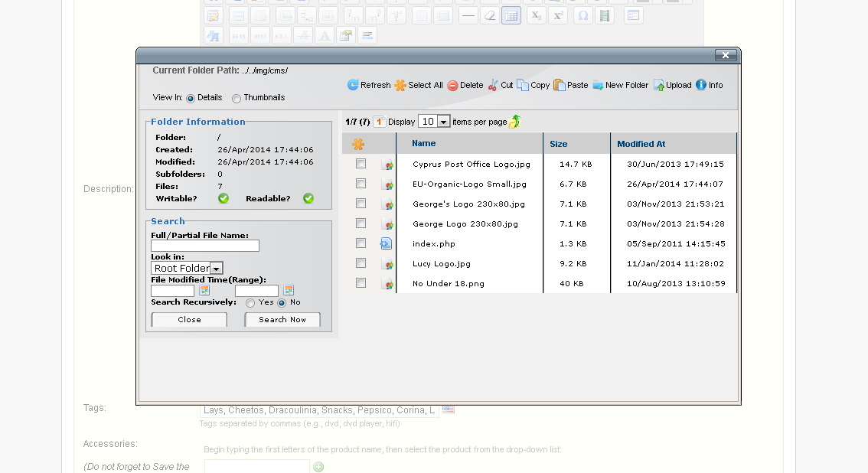The image size is (868, 473).
Task: Click image icon for Cyprus Post Office Logo.jpg
Action: [x=387, y=165]
